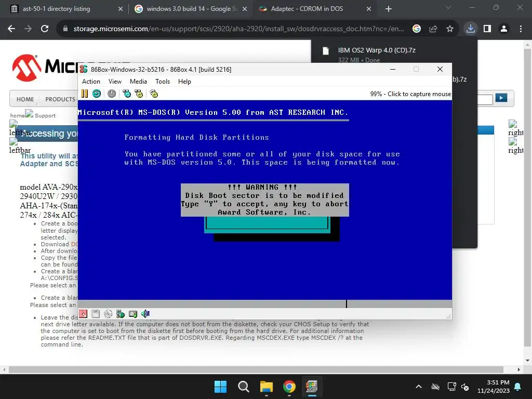Viewport: 532px width, 399px height.
Task: Click the second floppy drive status icon
Action: pyautogui.click(x=96, y=314)
